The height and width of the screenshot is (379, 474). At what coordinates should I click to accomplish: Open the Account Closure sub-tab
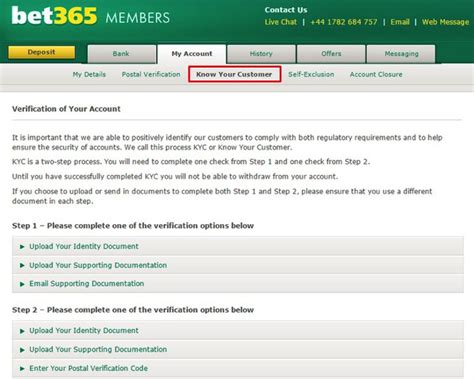click(x=376, y=74)
